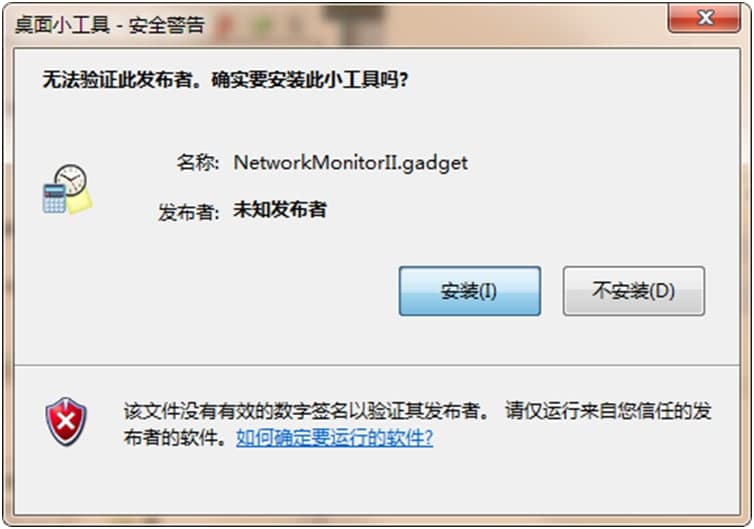This screenshot has width=754, height=529.
Task: Click the white X on the red shield
Action: click(65, 422)
